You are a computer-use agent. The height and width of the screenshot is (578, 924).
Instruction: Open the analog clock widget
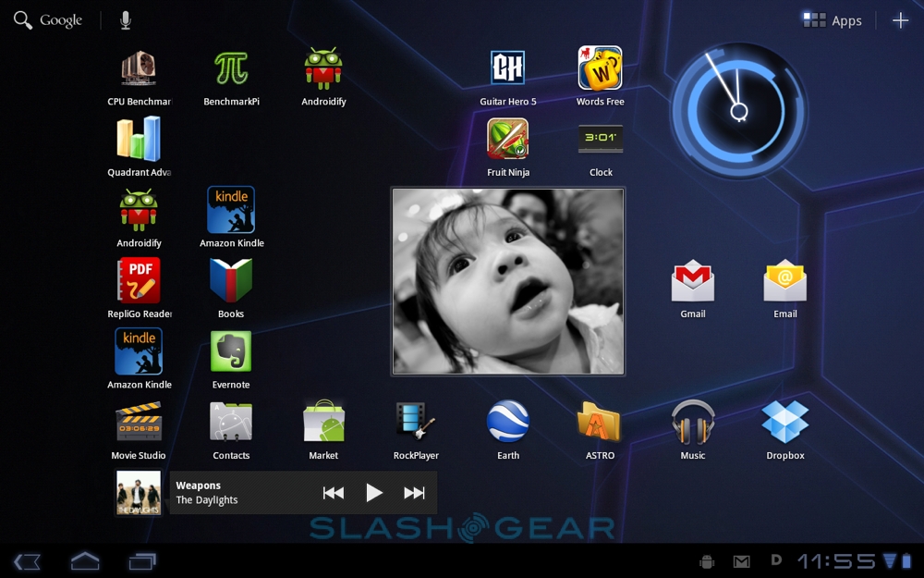(x=739, y=110)
